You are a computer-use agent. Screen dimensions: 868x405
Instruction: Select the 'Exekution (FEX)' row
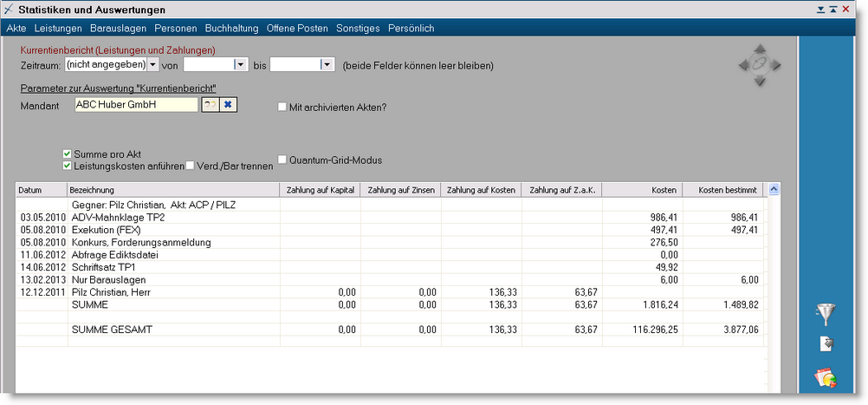[389, 230]
